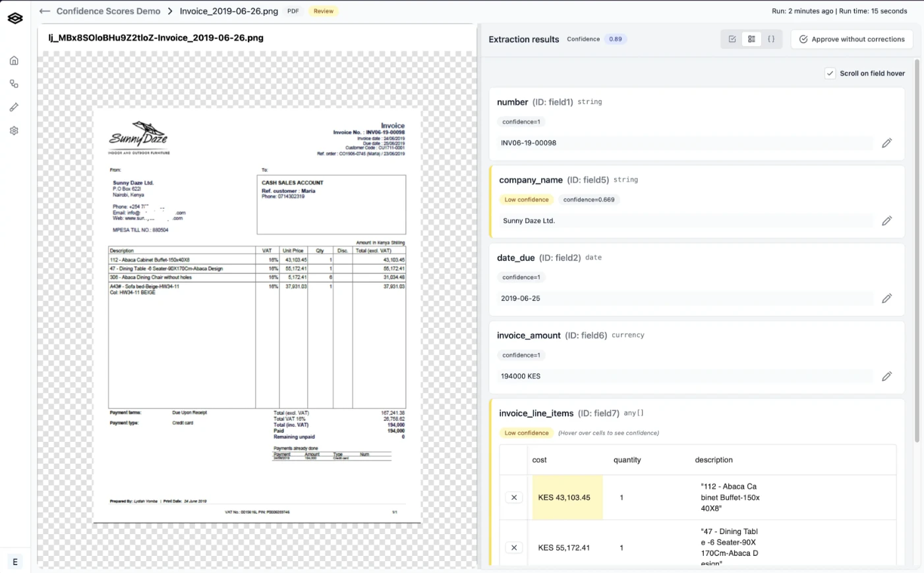The image size is (924, 573).
Task: Edit the company_name field value
Action: [x=886, y=221]
